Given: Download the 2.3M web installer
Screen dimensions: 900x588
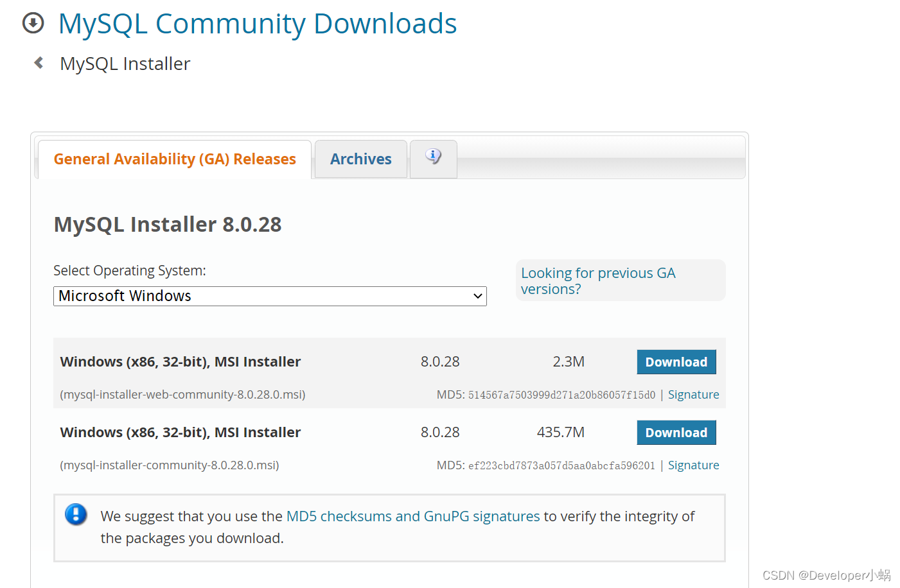Looking at the screenshot, I should pyautogui.click(x=676, y=362).
